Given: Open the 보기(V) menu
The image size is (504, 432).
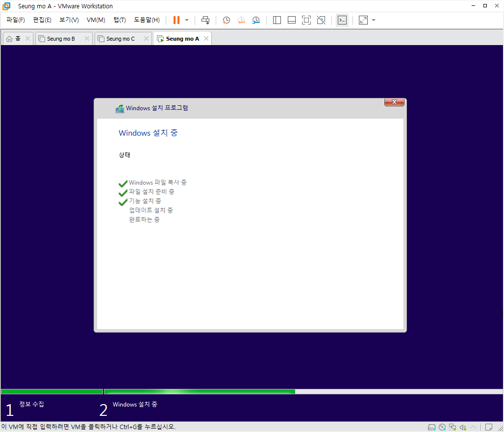Looking at the screenshot, I should tap(69, 20).
